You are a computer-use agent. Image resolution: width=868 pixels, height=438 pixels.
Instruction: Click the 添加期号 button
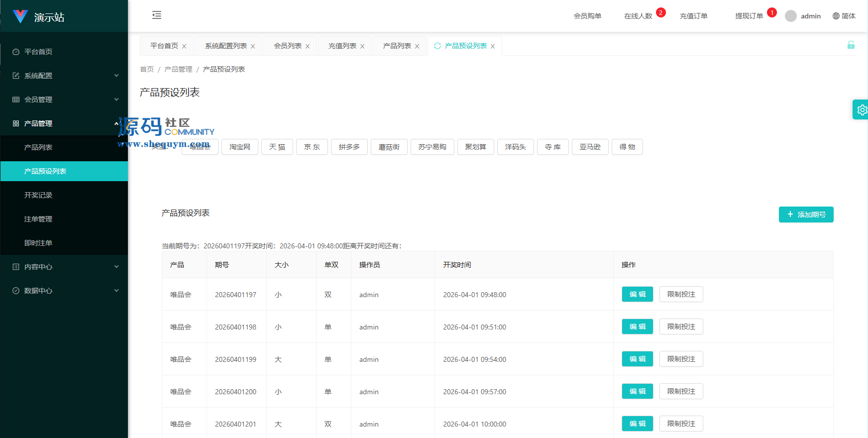pos(806,215)
